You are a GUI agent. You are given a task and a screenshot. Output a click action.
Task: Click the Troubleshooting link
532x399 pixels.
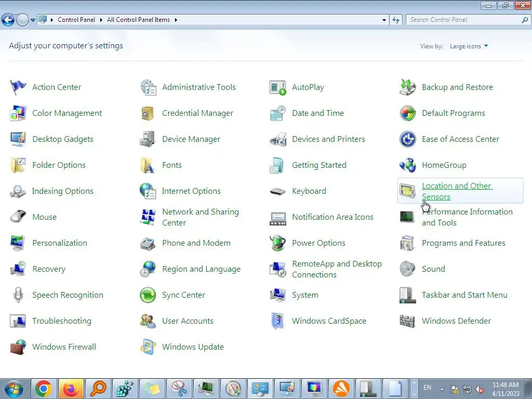point(62,321)
